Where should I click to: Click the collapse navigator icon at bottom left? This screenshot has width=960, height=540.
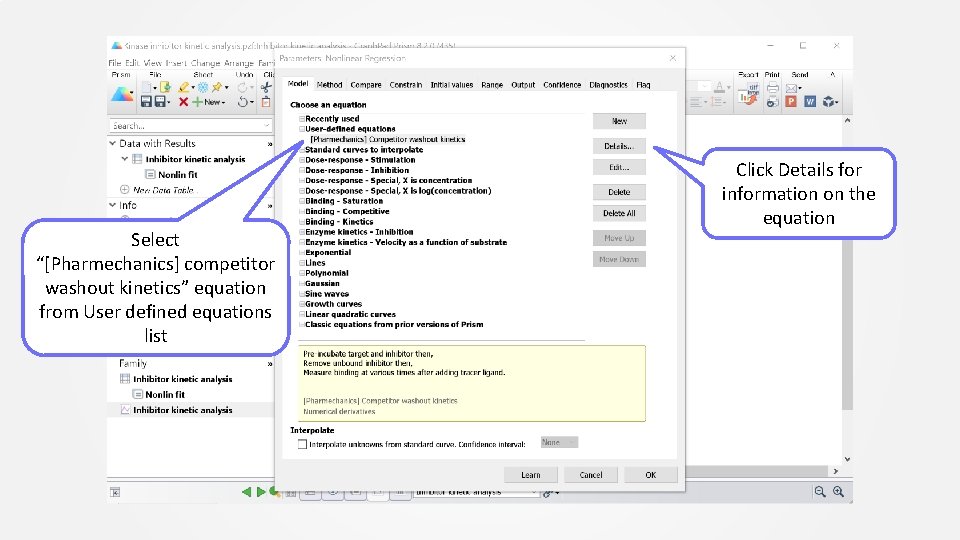coord(115,492)
